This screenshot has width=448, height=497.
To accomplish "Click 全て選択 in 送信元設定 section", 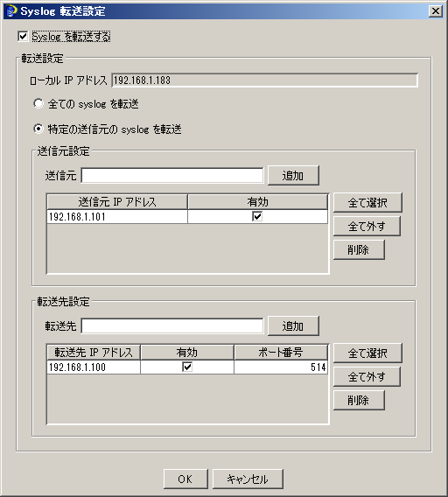I will tap(367, 202).
